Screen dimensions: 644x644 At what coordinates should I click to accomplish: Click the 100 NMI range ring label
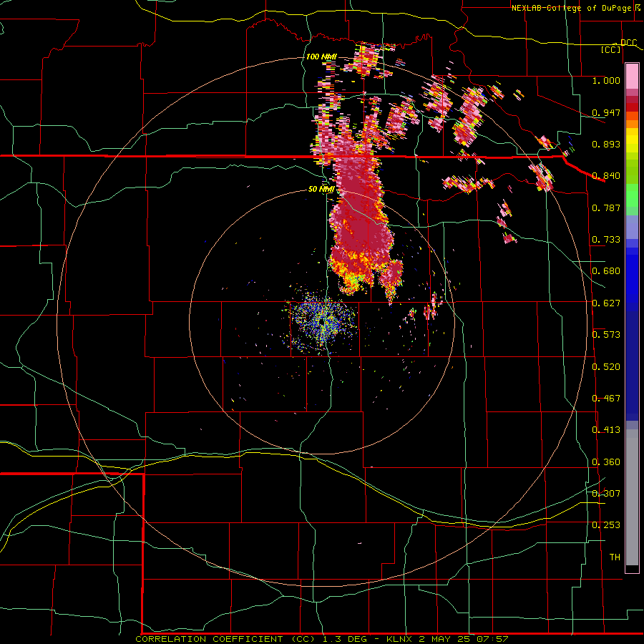[321, 57]
